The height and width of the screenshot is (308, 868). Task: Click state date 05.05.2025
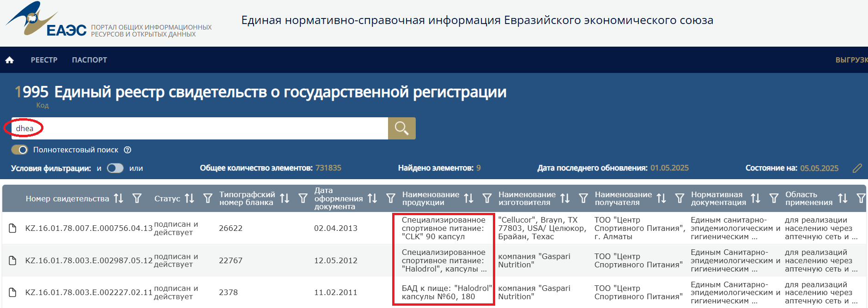819,168
